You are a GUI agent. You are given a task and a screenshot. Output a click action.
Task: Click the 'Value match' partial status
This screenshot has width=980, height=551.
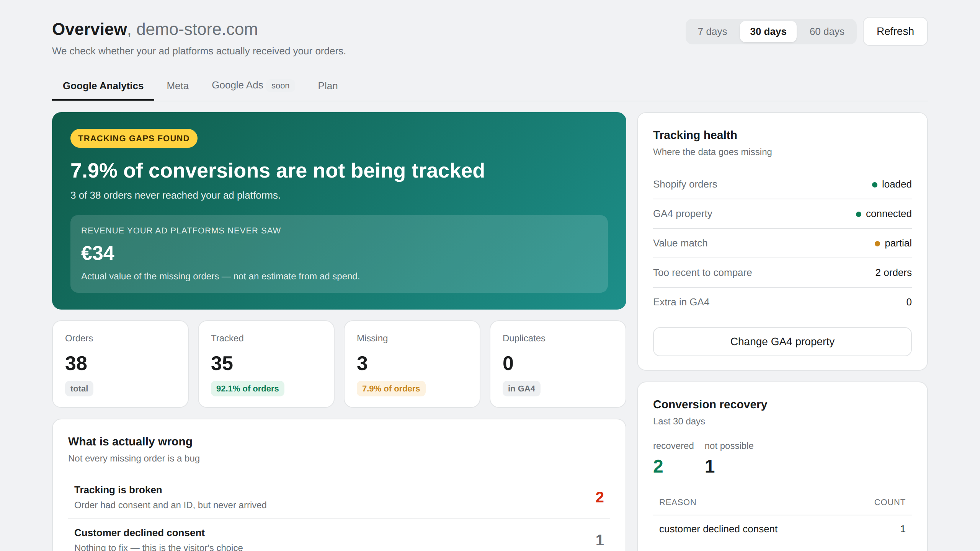pyautogui.click(x=893, y=243)
